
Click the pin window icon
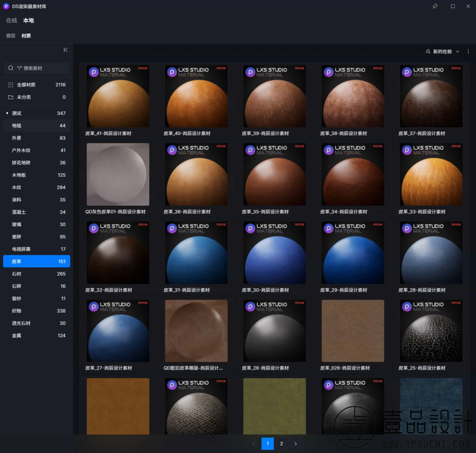(435, 6)
